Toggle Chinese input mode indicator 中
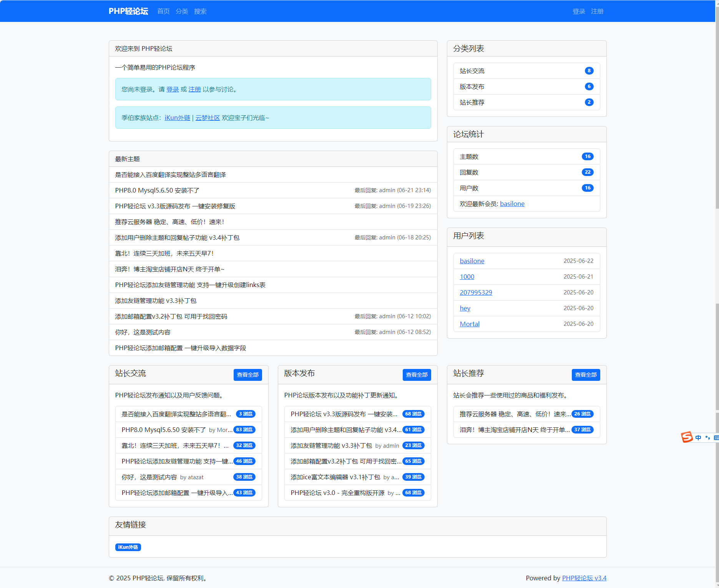This screenshot has width=719, height=588. click(698, 437)
